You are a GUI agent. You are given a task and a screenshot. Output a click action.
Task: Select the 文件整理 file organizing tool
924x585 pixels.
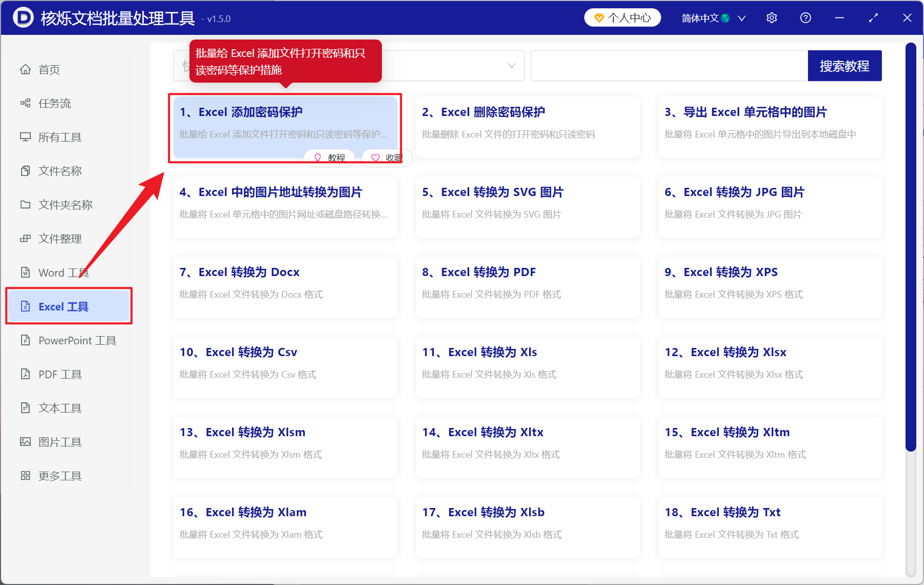(x=59, y=238)
